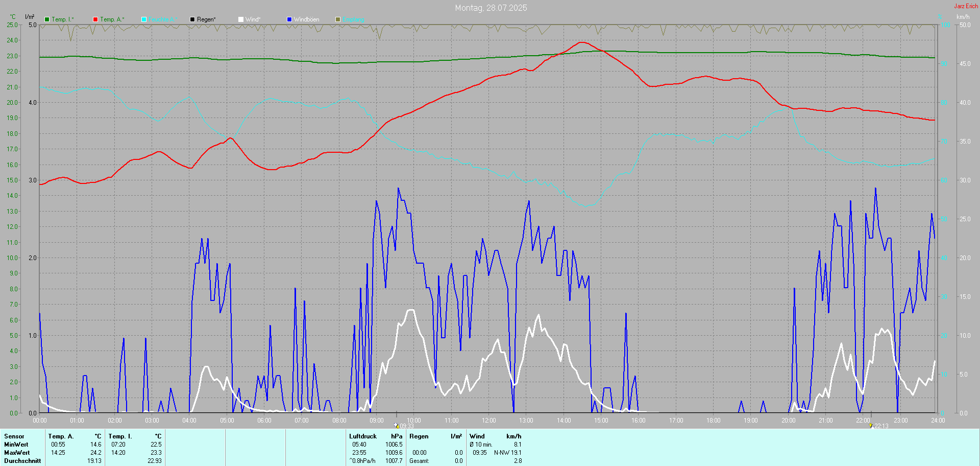The image size is (980, 466).
Task: Click the N-NW 19.1 wind maximum
Action: pyautogui.click(x=508, y=453)
